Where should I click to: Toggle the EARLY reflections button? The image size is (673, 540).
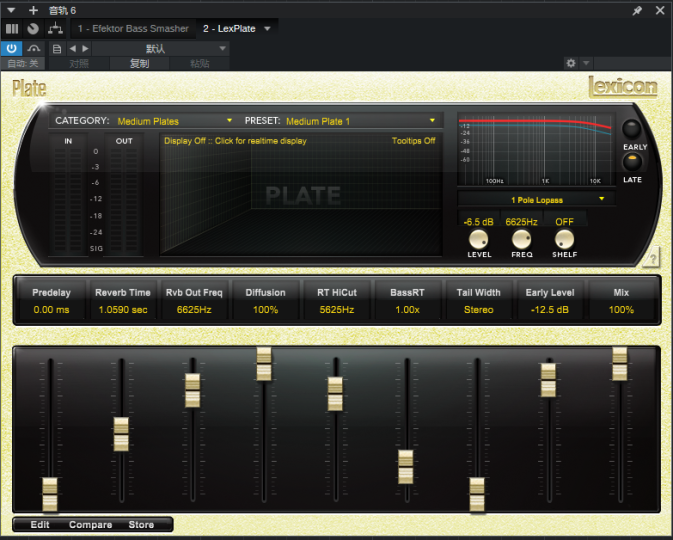point(632,130)
